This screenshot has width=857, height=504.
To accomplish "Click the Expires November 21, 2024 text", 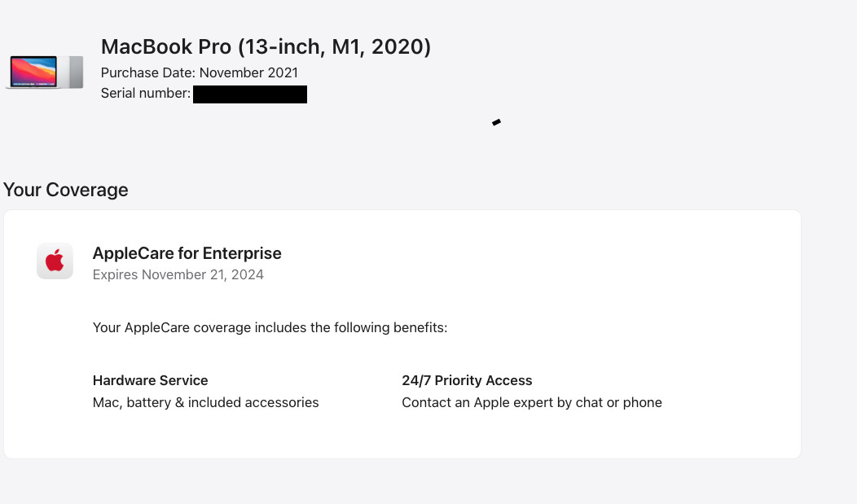I will (178, 274).
